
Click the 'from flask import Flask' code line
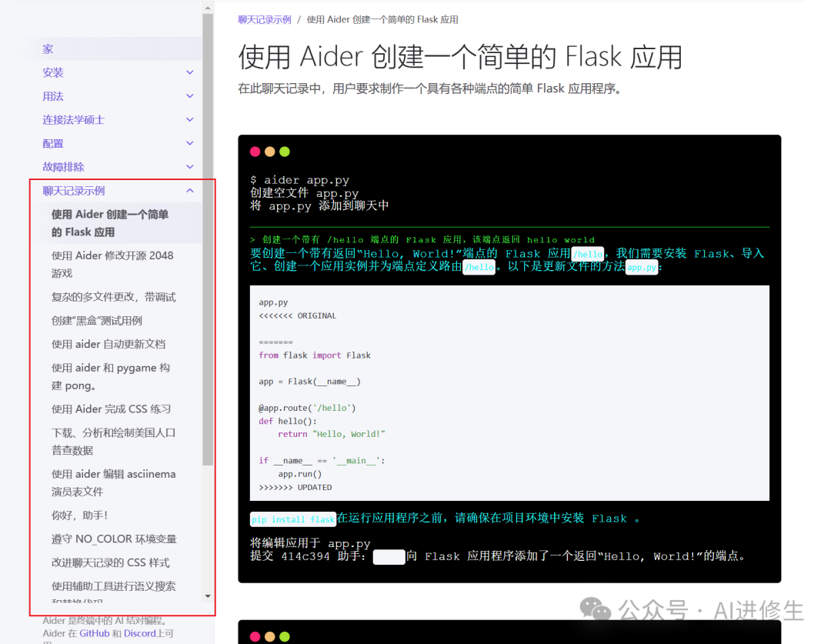(x=314, y=355)
